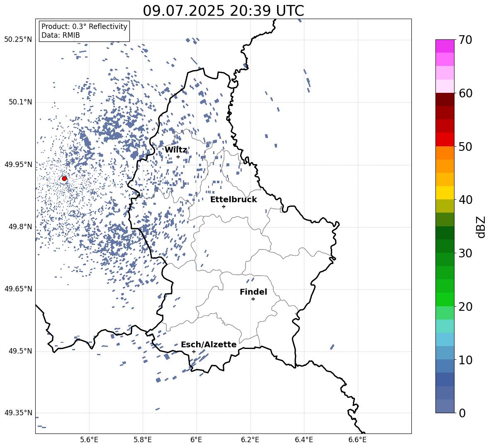
Task: Click the 49.8°N latitude label
Action: (20, 227)
